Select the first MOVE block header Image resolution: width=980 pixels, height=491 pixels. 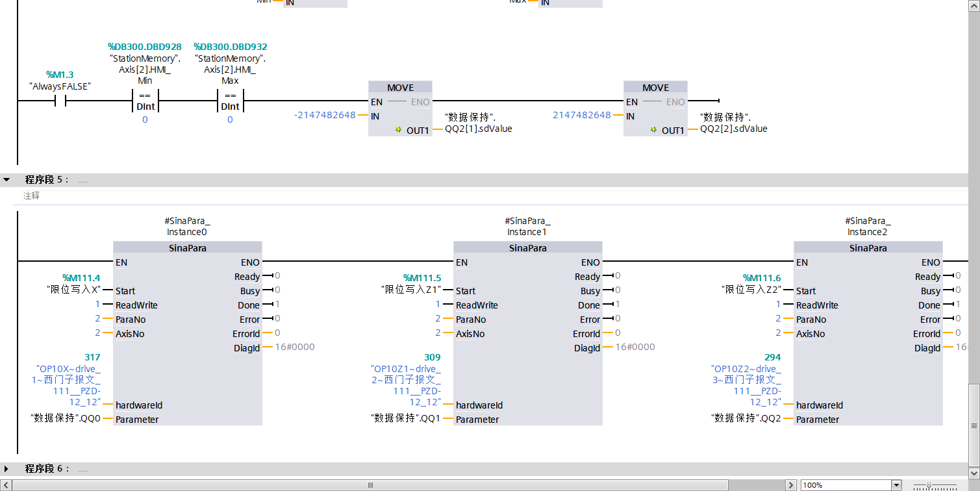point(400,88)
